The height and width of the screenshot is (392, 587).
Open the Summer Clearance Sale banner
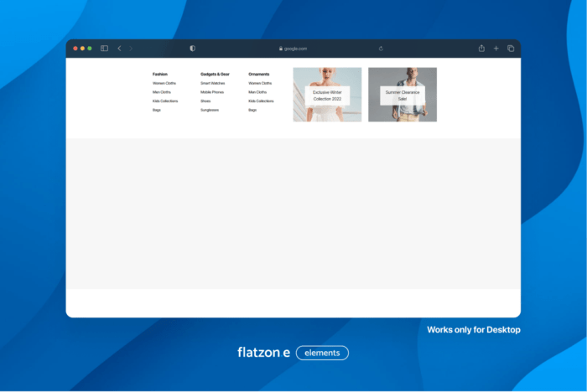pyautogui.click(x=403, y=95)
